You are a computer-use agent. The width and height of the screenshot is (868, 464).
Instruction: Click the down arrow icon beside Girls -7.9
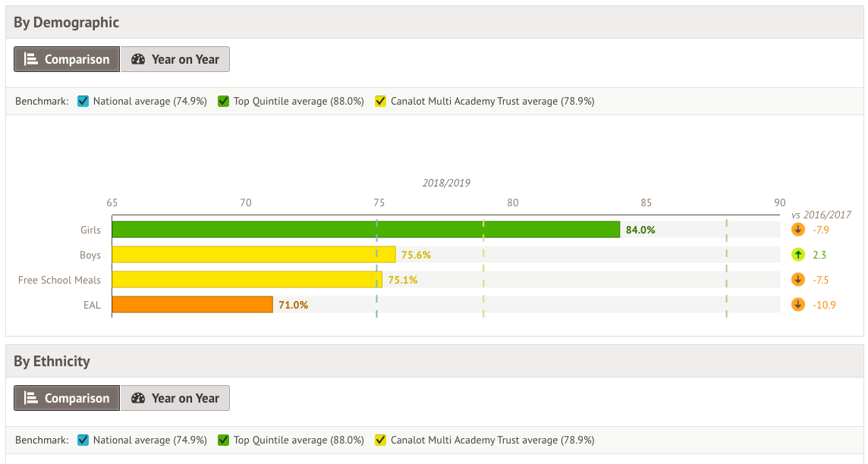click(797, 230)
